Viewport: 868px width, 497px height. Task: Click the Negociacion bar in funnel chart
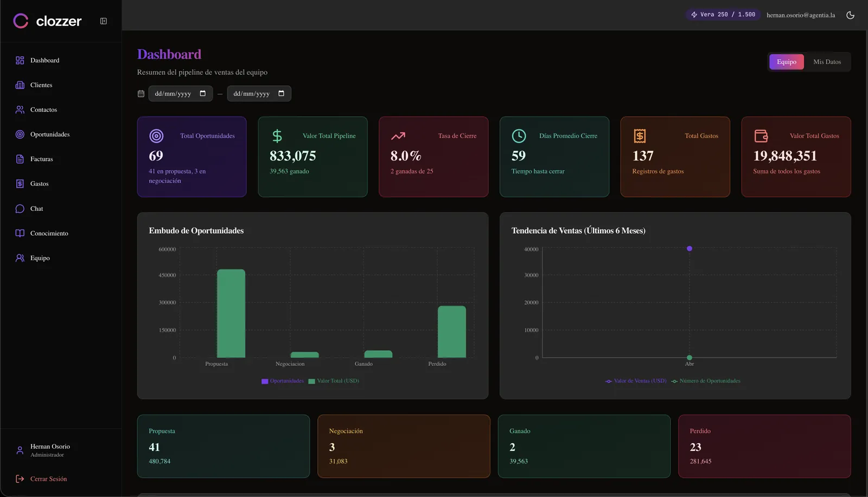pos(305,355)
